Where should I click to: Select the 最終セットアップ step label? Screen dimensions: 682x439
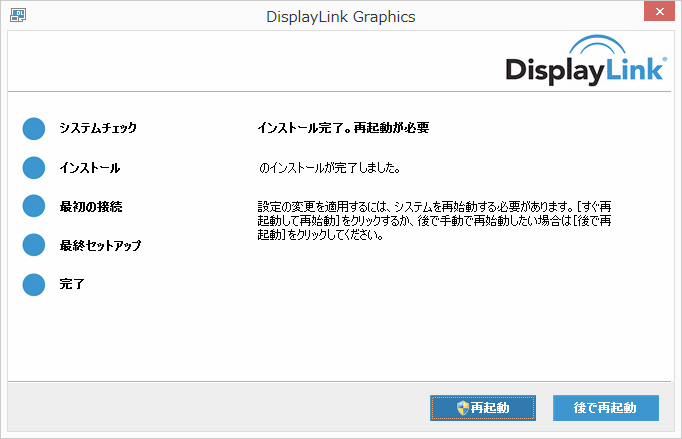pos(100,245)
